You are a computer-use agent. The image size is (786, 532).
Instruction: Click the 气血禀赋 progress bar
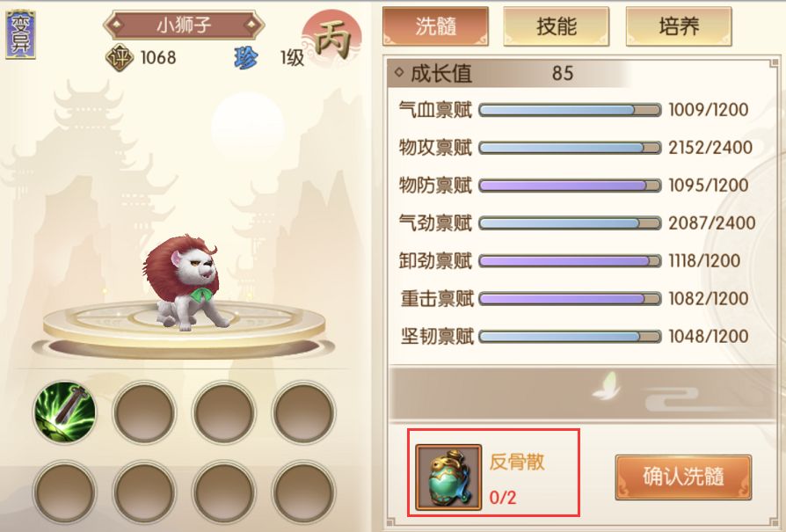(570, 110)
